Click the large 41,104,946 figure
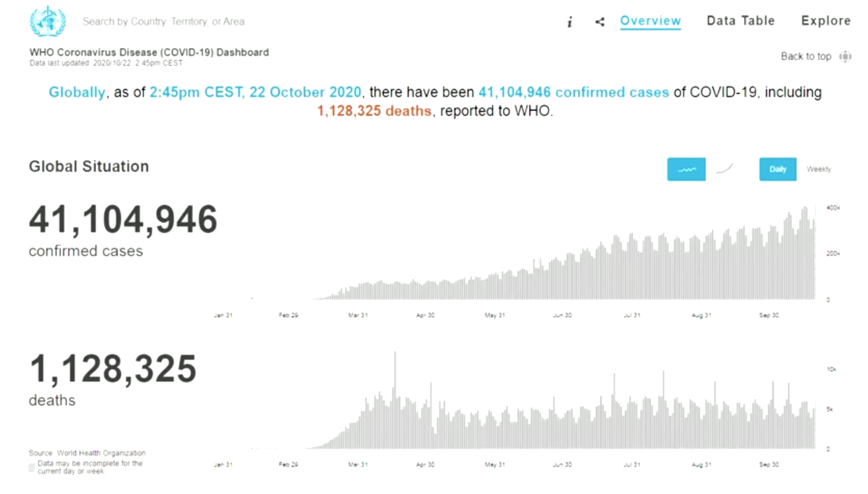This screenshot has width=868, height=494. pos(123,220)
